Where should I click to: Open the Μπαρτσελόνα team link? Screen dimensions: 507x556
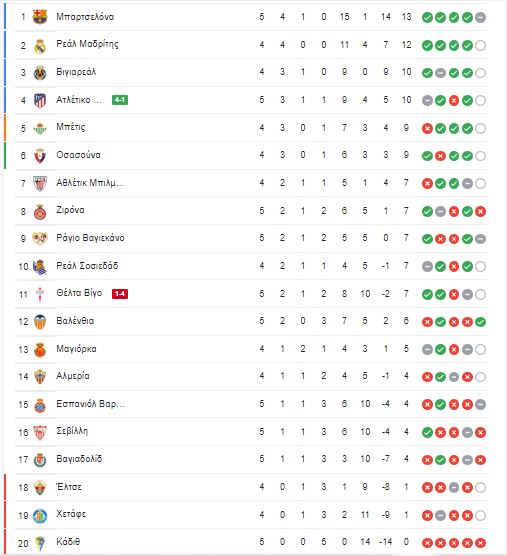(85, 17)
